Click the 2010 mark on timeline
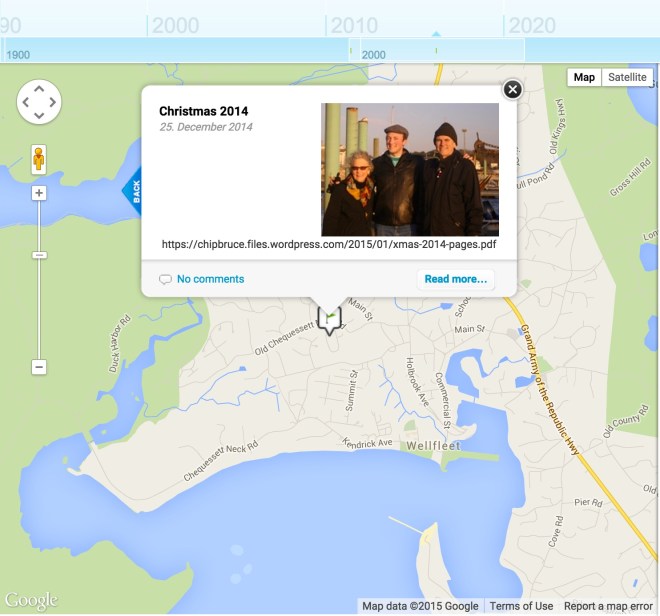Screen dimensions: 660x616 [354, 25]
